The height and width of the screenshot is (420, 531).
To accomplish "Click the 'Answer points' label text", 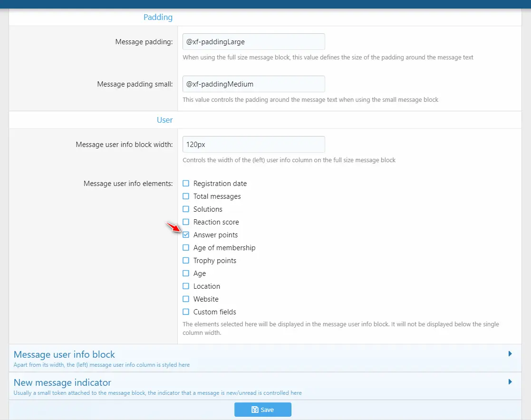I will point(215,235).
